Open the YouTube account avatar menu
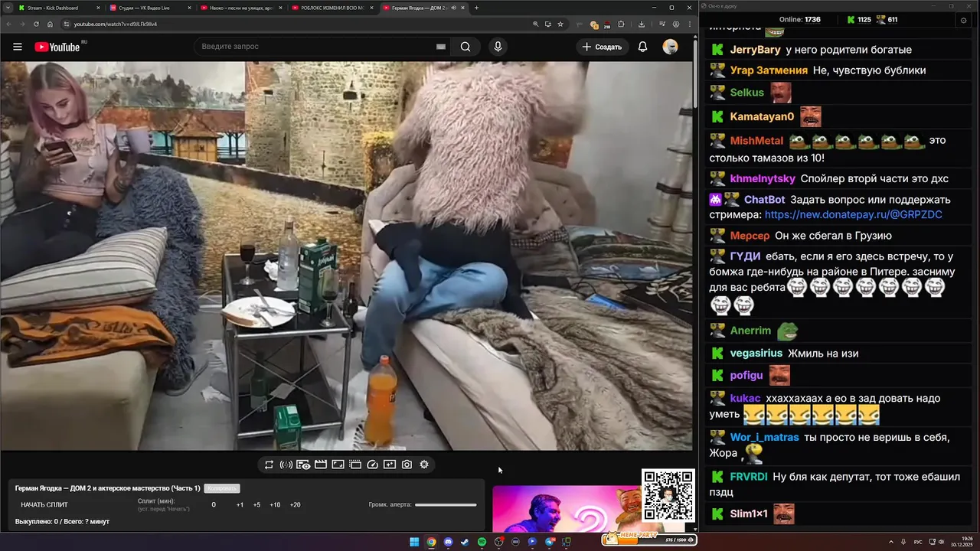This screenshot has height=551, width=980. point(670,47)
